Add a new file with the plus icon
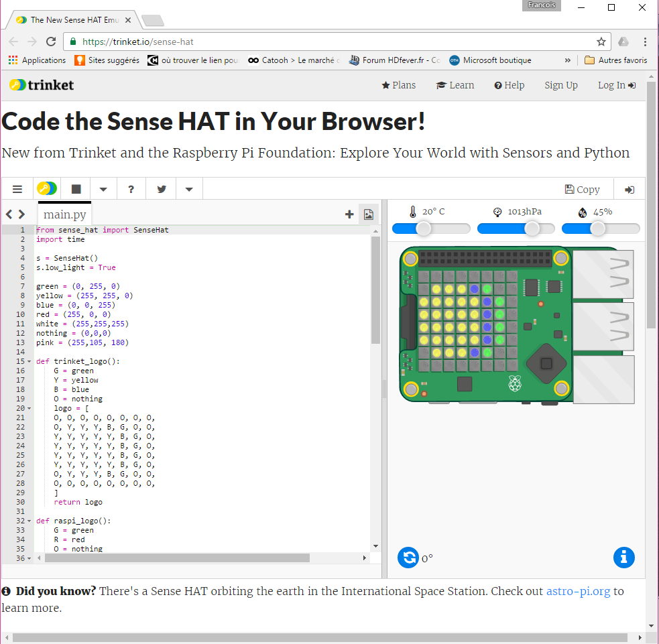Image resolution: width=659 pixels, height=644 pixels. pyautogui.click(x=349, y=214)
